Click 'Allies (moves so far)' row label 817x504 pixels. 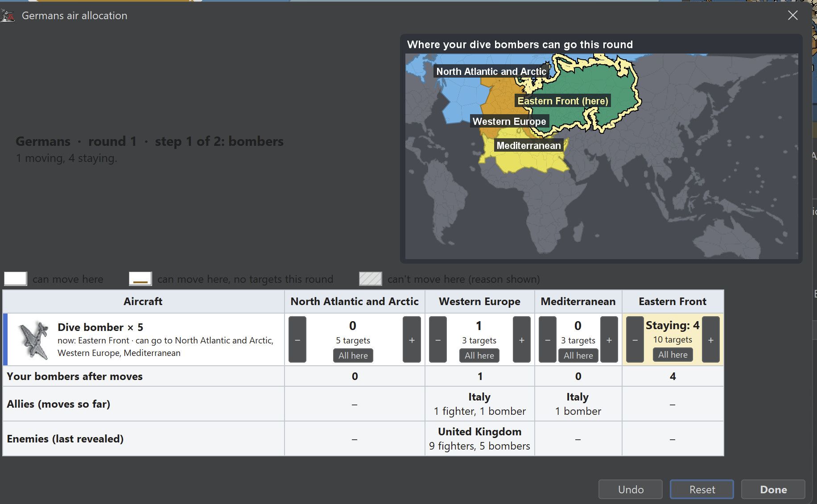coord(58,404)
